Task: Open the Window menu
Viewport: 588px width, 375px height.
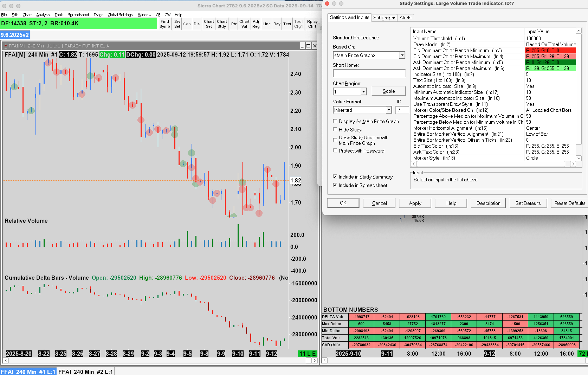Action: coord(144,15)
